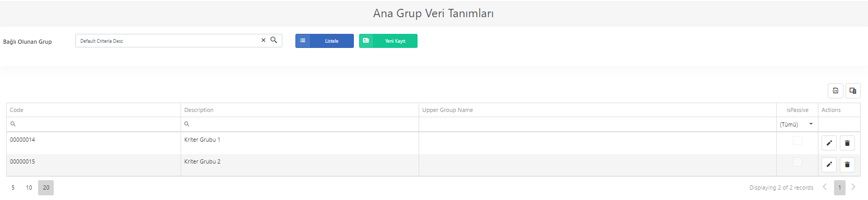Open group lookup via magnifier icon
This screenshot has height=200, width=868.
click(274, 40)
